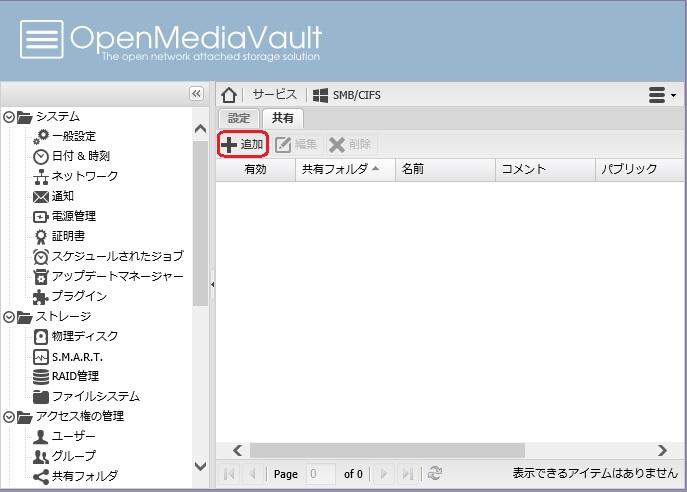
Task: Click the Windows logo SMB/CIFS icon
Action: (x=320, y=95)
